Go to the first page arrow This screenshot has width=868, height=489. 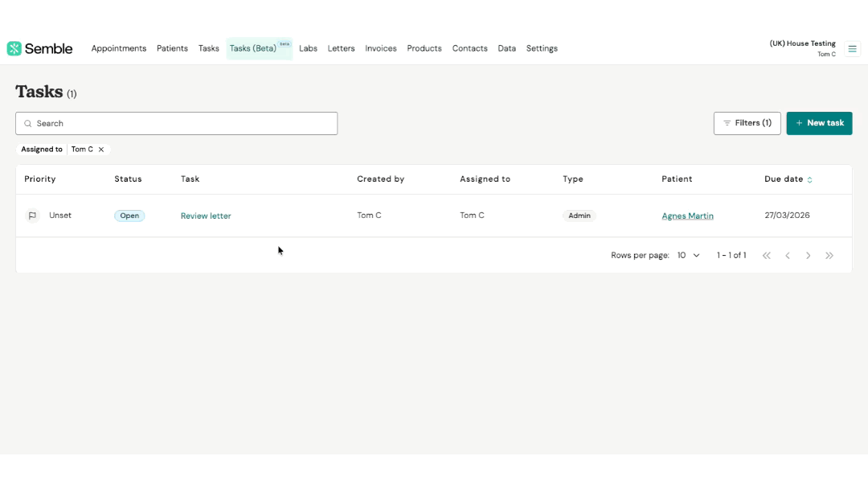pyautogui.click(x=766, y=256)
